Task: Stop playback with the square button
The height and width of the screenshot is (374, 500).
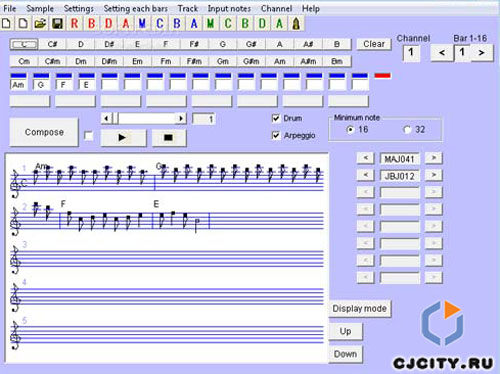Action: point(169,137)
